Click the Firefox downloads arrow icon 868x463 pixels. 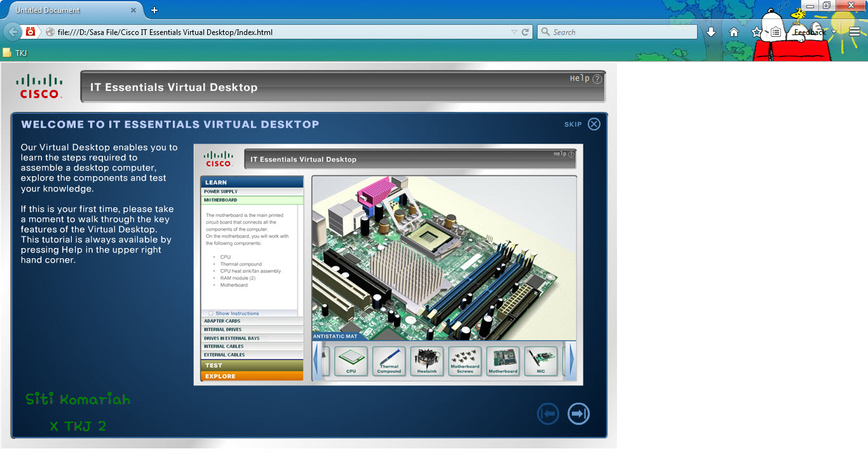pos(711,31)
